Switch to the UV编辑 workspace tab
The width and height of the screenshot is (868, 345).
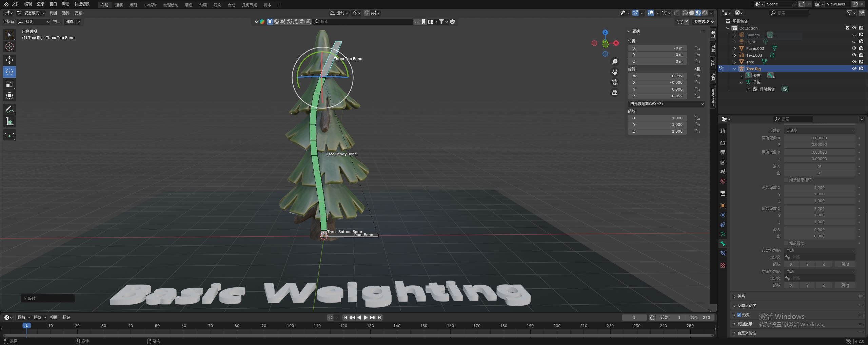150,5
